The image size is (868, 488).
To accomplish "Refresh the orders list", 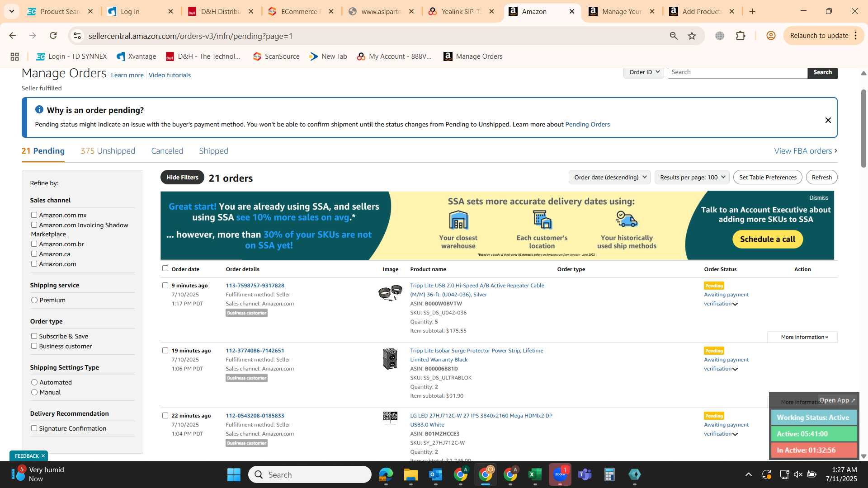I will 821,177.
